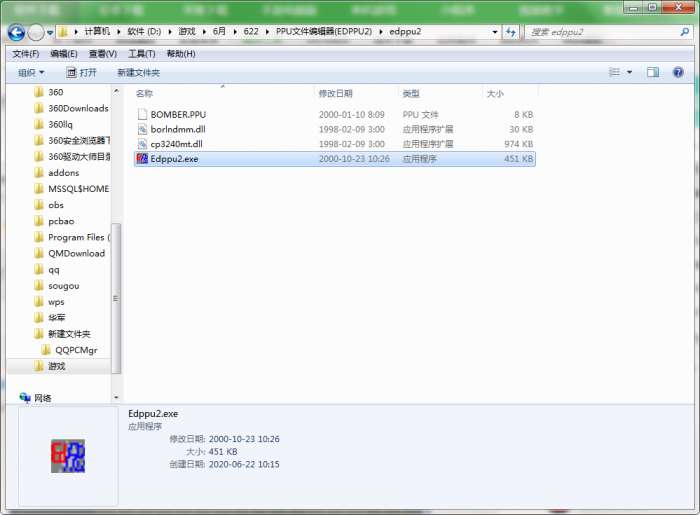Click the 新建文件夹 button

tap(138, 72)
